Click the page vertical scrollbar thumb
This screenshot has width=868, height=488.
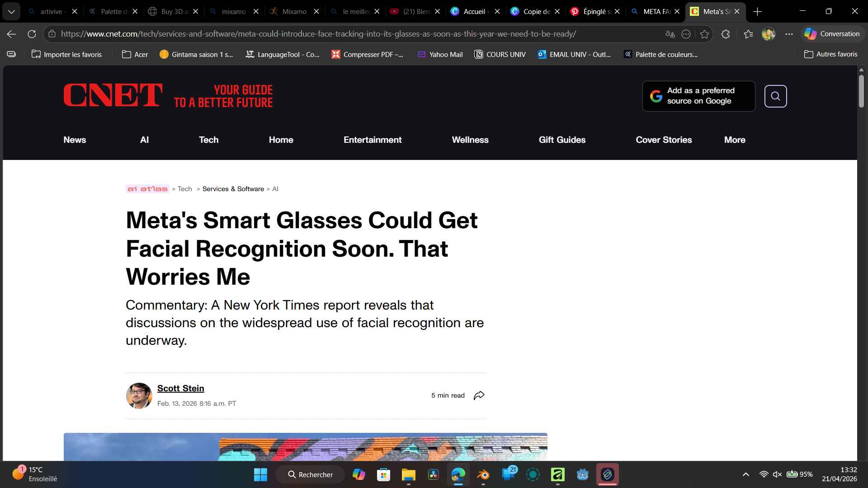[861, 90]
